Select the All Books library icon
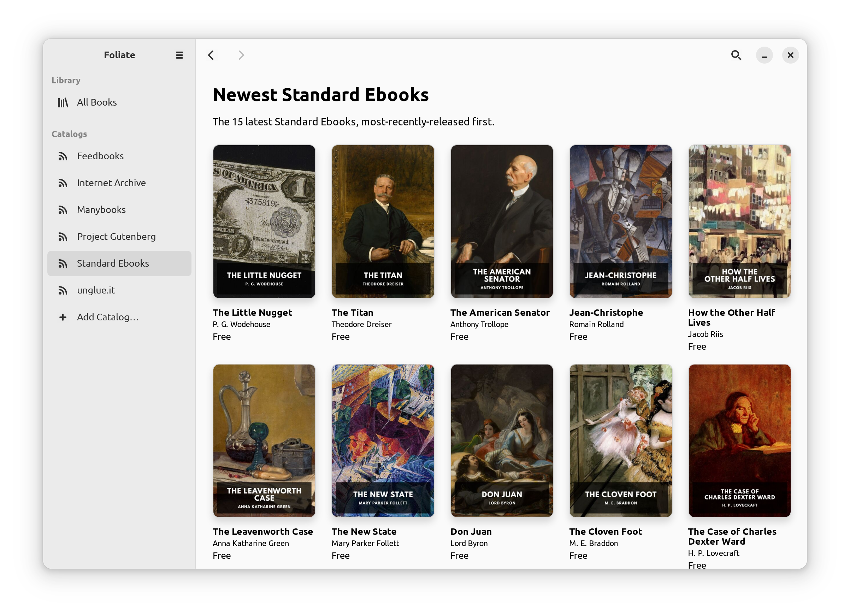The width and height of the screenshot is (850, 616). point(63,102)
